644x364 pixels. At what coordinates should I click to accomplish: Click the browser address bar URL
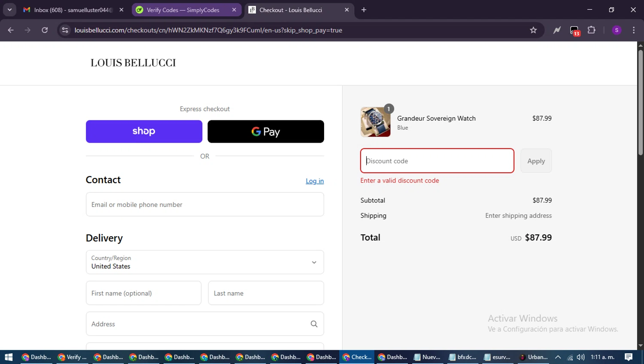pyautogui.click(x=208, y=30)
